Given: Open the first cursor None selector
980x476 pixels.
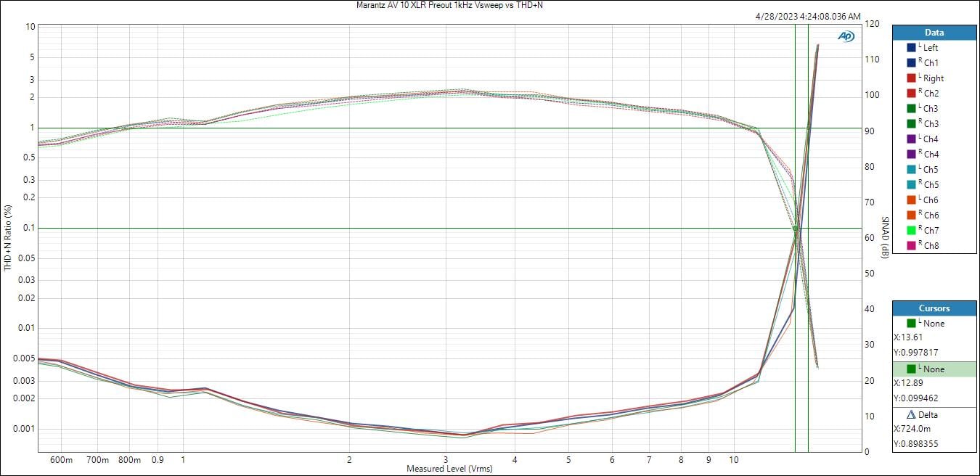Looking at the screenshot, I should click(934, 324).
